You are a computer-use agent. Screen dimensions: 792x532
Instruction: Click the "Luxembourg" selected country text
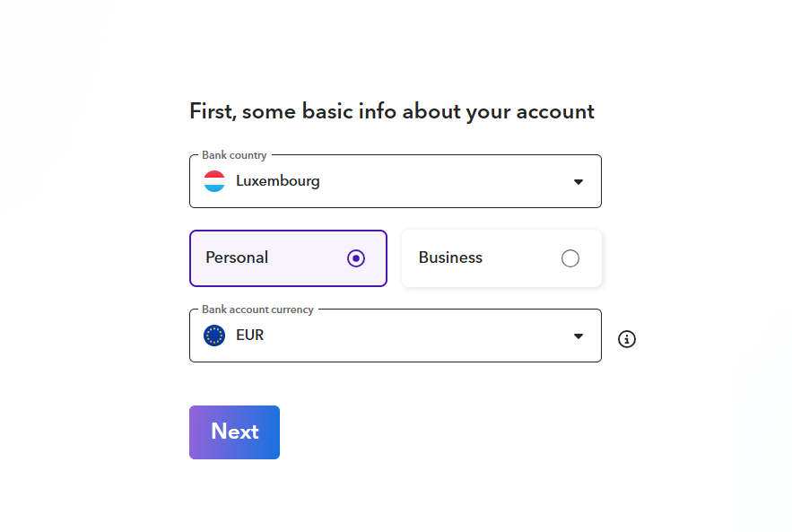point(278,181)
